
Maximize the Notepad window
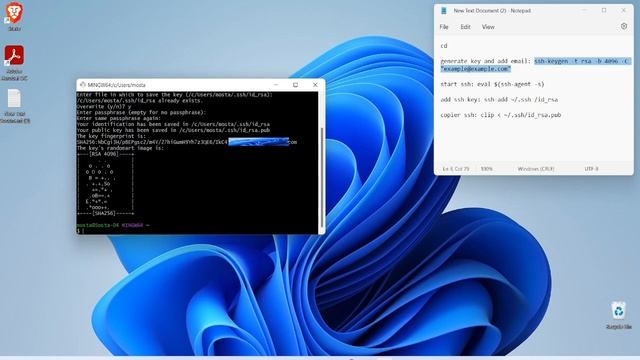604,10
